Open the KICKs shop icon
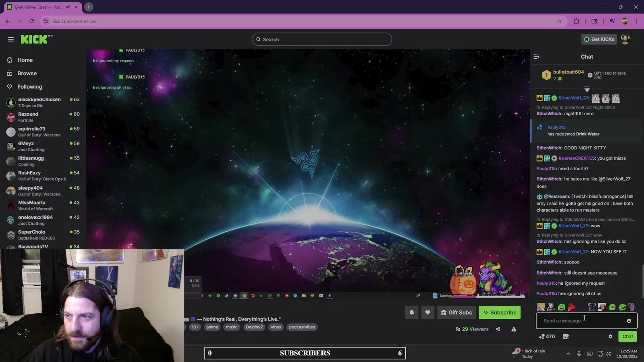 click(566, 337)
